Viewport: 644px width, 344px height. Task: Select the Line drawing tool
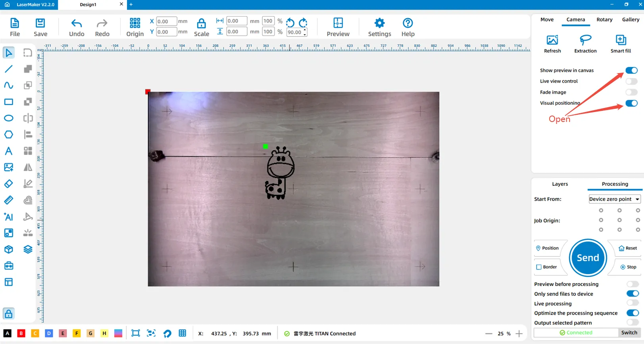click(x=8, y=69)
